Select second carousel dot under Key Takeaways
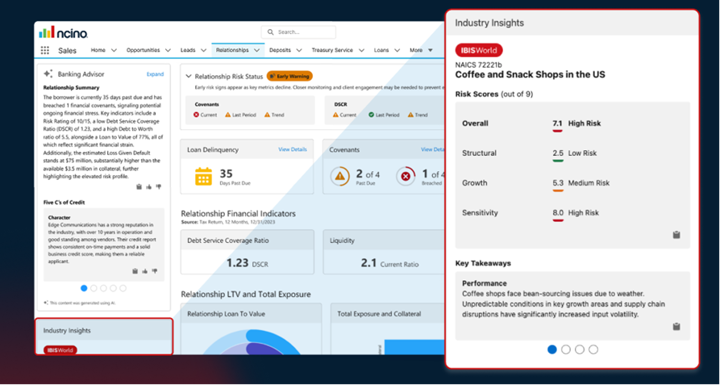The height and width of the screenshot is (385, 720). (566, 350)
